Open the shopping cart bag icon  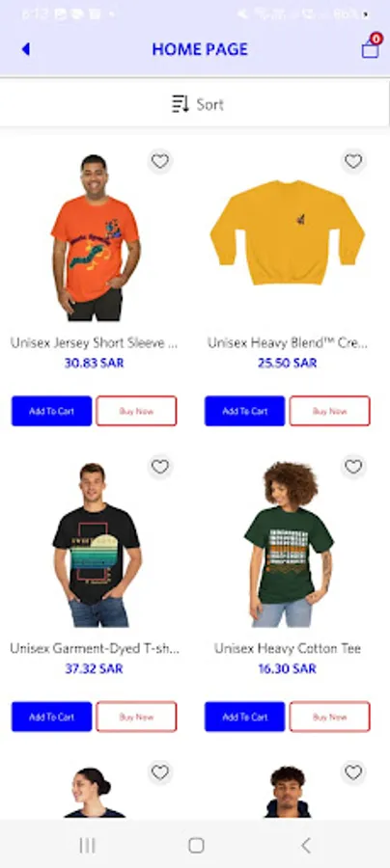pos(371,47)
